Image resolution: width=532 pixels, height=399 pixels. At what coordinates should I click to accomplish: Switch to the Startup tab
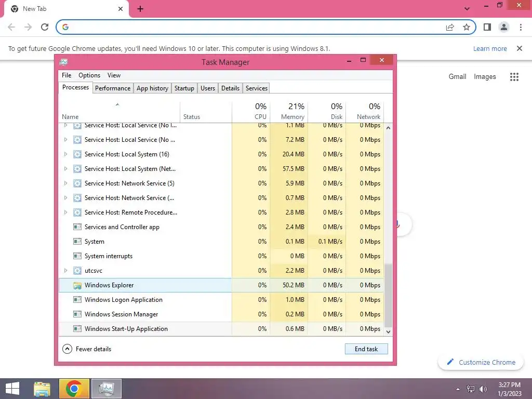184,88
